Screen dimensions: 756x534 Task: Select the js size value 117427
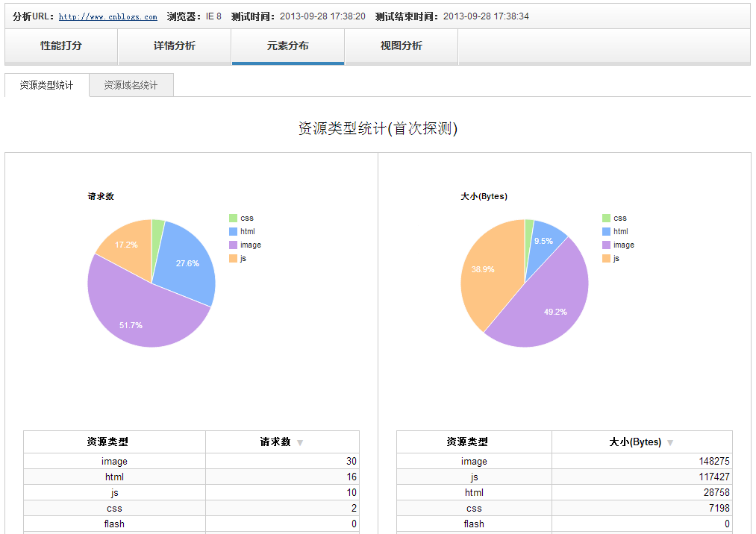tap(714, 477)
